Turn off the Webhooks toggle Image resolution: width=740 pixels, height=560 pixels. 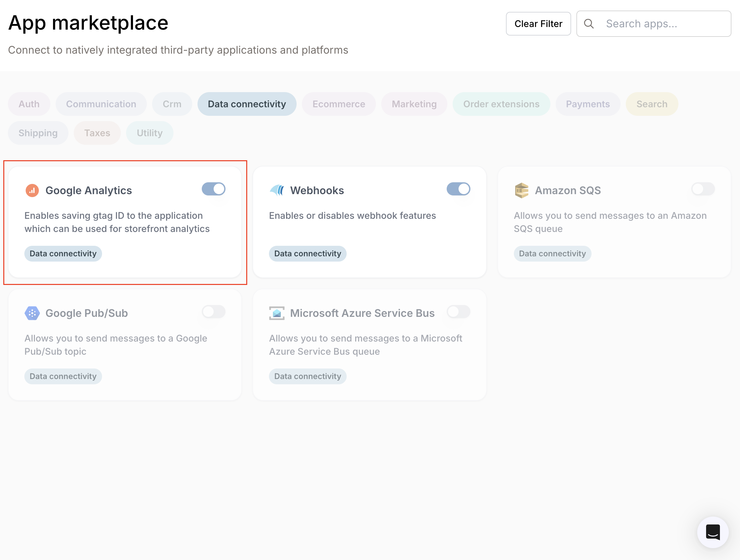pos(458,189)
